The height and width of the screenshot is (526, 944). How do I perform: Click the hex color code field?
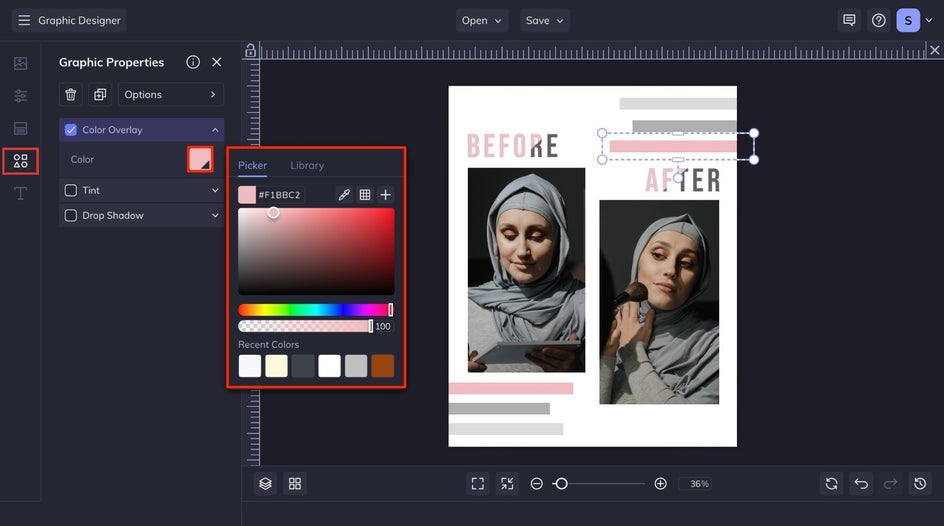280,195
